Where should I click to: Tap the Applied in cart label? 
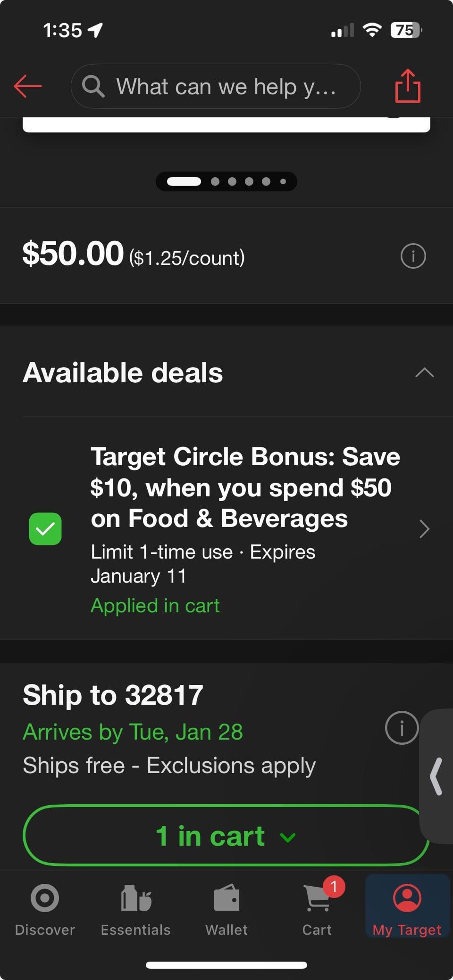point(155,606)
